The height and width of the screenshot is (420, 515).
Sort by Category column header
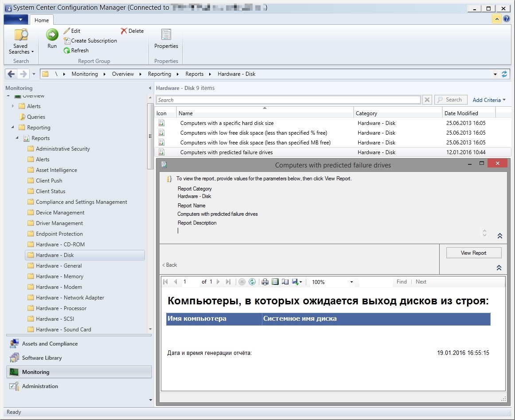click(398, 113)
